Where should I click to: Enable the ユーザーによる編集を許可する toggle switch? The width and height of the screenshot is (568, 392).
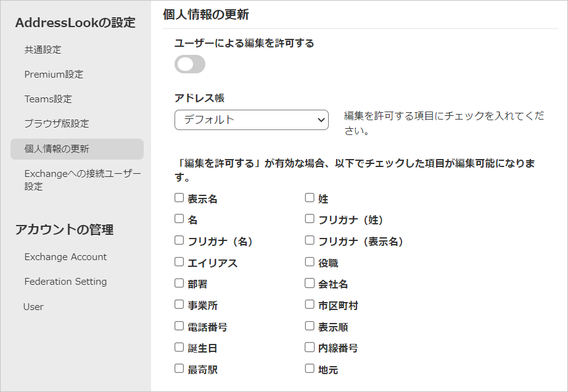[190, 64]
